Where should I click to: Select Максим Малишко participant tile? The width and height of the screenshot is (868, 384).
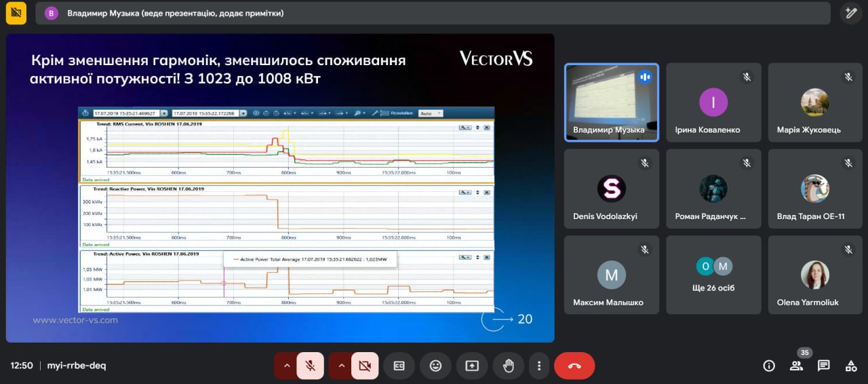pos(612,275)
